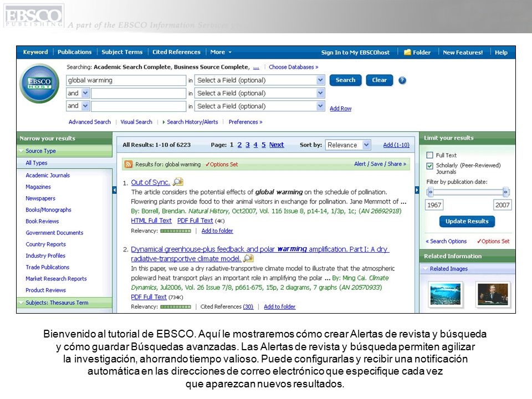
Task: Open first 'and' boolean operator dropdown
Action: [x=78, y=93]
